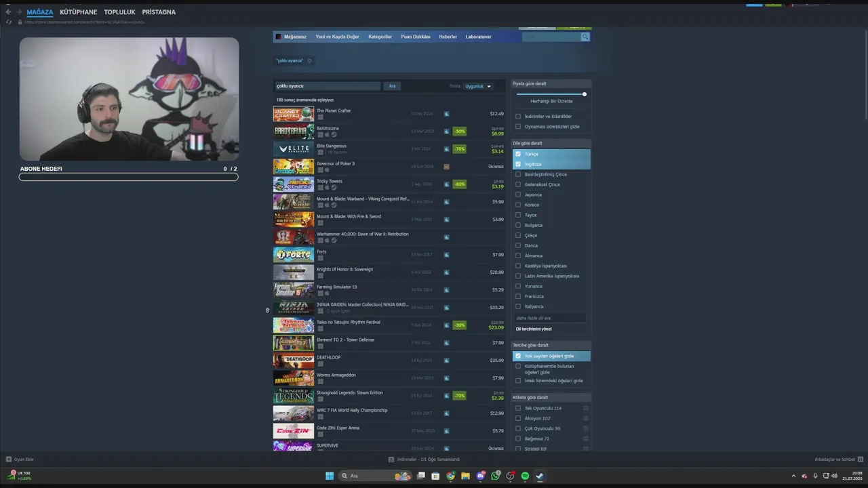The height and width of the screenshot is (488, 868).
Task: Click the Tricky Towers macOS platform icon
Action: point(327,187)
